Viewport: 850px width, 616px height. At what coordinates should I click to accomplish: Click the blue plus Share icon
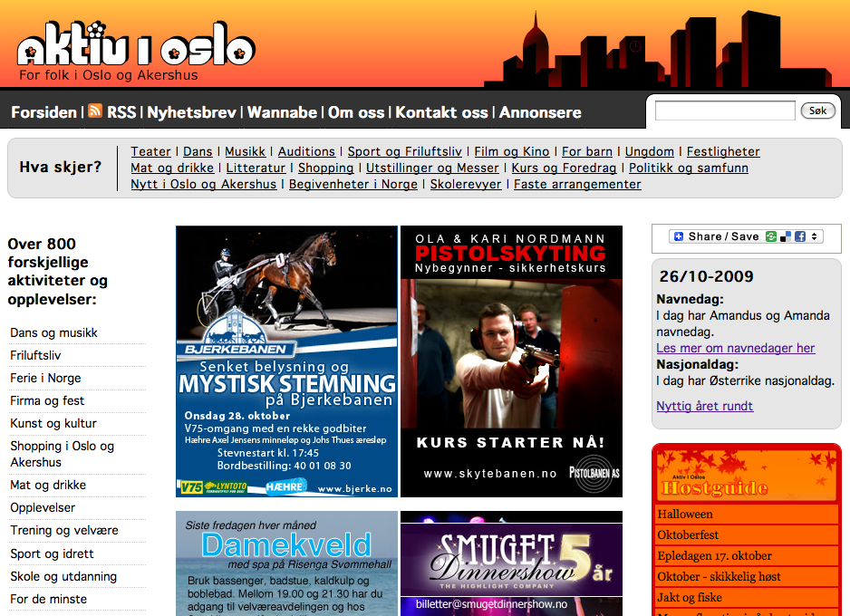coord(679,236)
